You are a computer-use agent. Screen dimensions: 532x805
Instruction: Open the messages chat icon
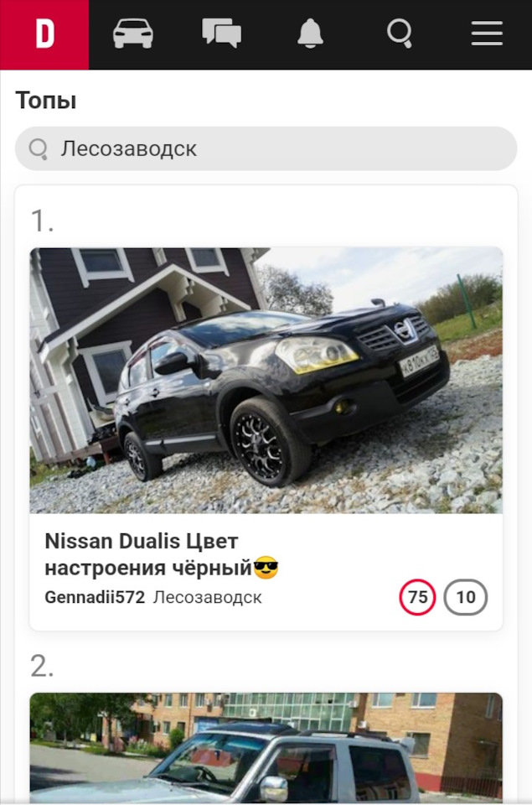click(x=222, y=34)
